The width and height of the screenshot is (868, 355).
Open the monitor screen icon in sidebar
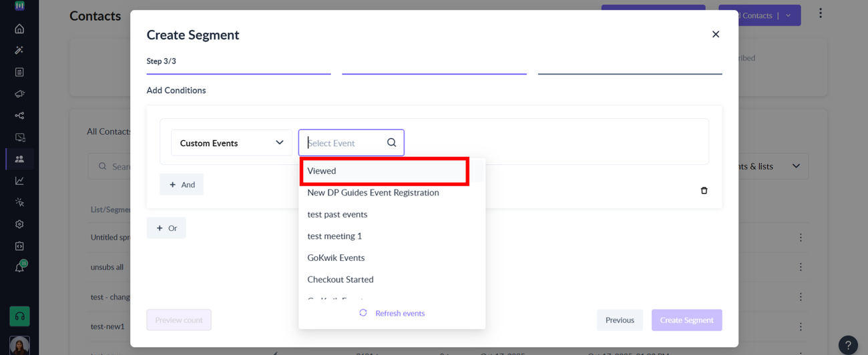point(19,137)
